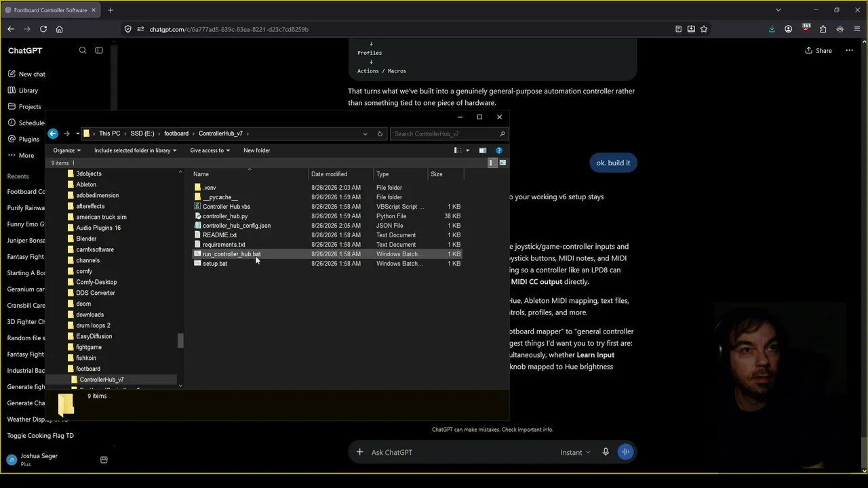Open Joshua Seger account menu

33,460
